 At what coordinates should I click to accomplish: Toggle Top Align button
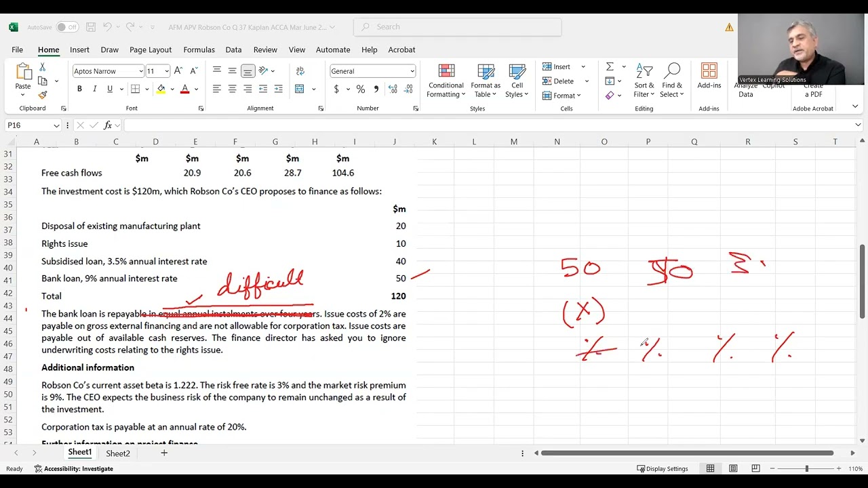[217, 70]
